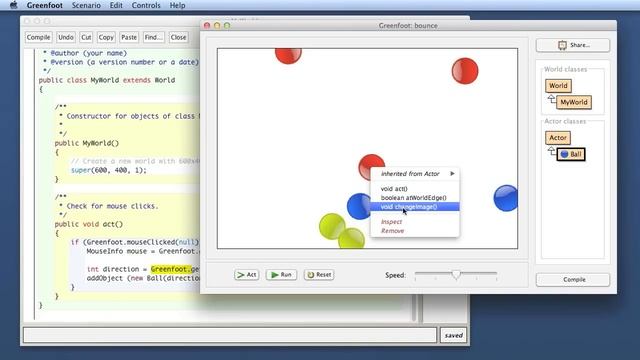Click the red ball at top edge
This screenshot has width=640, height=360.
288,56
